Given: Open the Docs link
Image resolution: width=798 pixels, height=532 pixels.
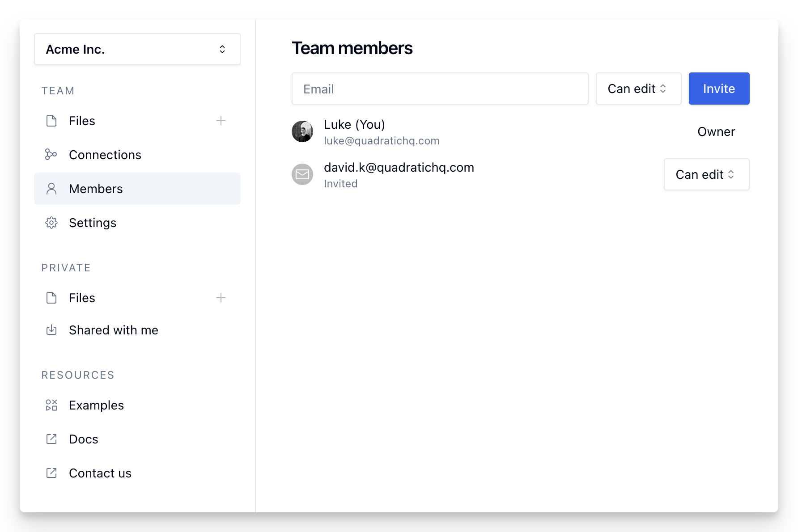Looking at the screenshot, I should [84, 439].
